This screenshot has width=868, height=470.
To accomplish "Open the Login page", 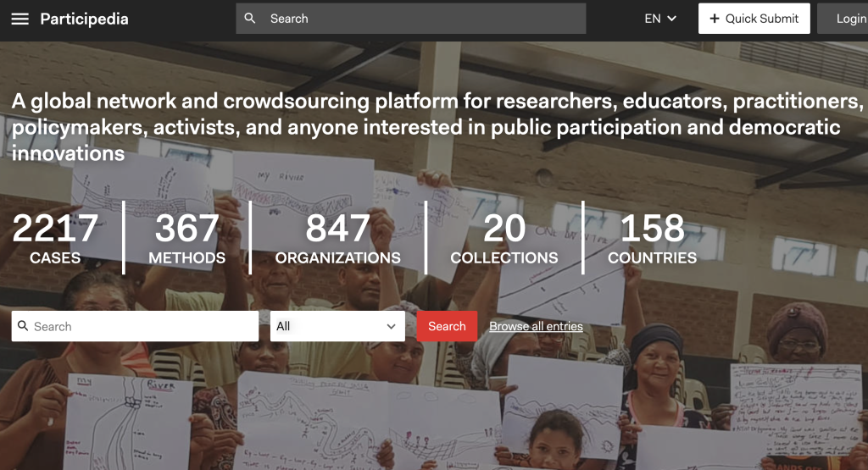I will (x=850, y=19).
